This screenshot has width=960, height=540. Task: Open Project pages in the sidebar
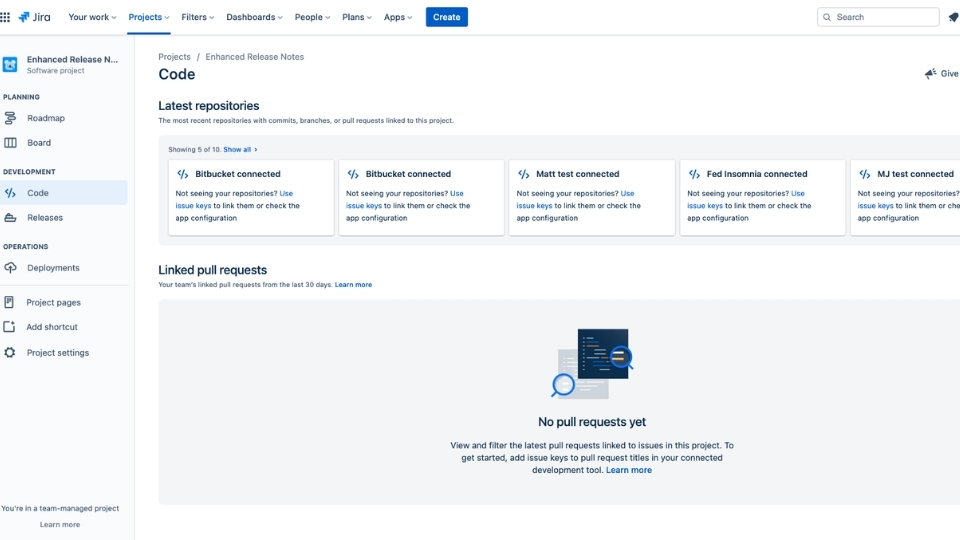coord(64,302)
